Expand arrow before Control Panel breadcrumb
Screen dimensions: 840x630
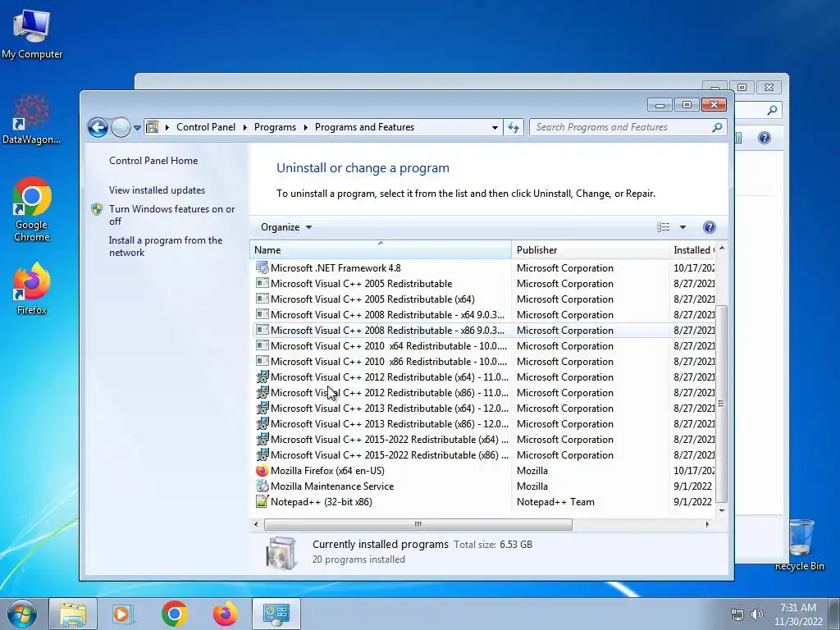[167, 127]
